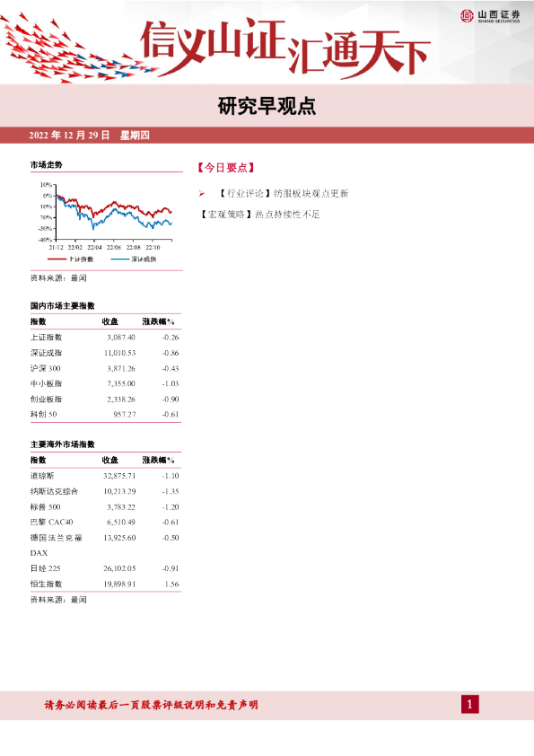534x756 pixels.
Task: Click the 收盘 header in overseas table
Action: pyautogui.click(x=109, y=460)
